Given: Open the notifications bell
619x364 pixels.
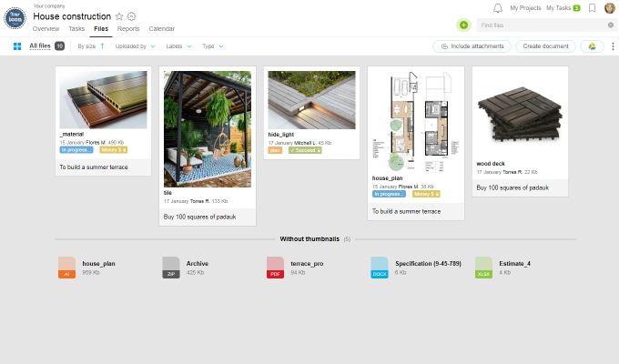Looking at the screenshot, I should coord(497,7).
